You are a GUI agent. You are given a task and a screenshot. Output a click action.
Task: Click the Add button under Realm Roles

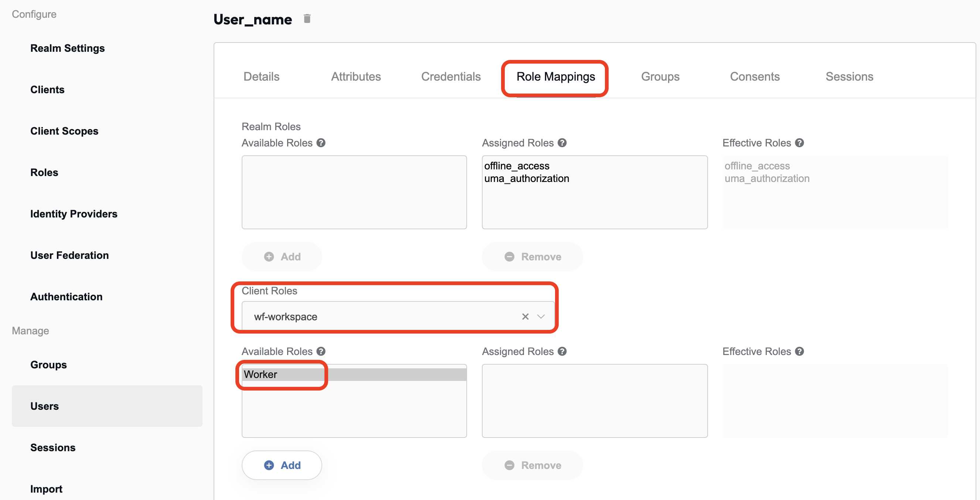tap(282, 257)
